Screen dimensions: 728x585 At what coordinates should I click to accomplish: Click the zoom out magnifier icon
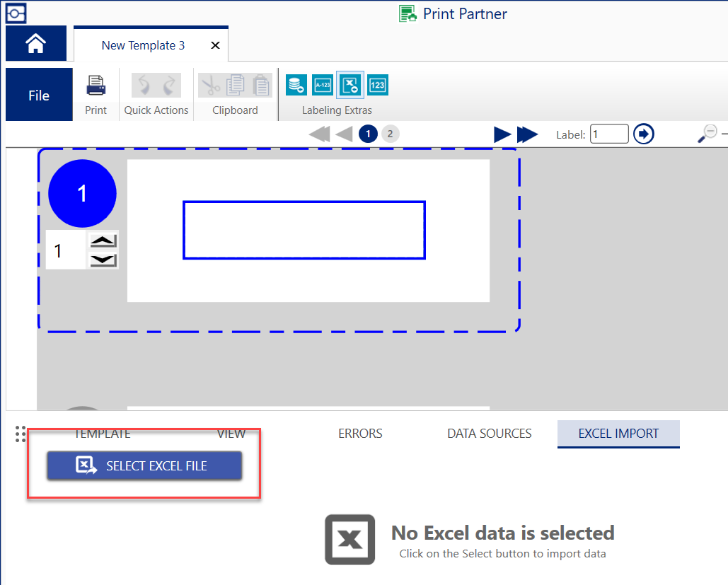click(707, 133)
